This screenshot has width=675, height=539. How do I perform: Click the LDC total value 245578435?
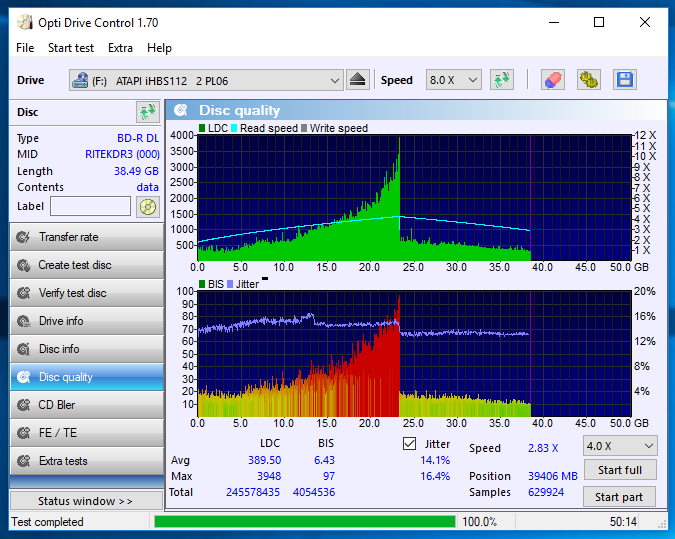(253, 492)
